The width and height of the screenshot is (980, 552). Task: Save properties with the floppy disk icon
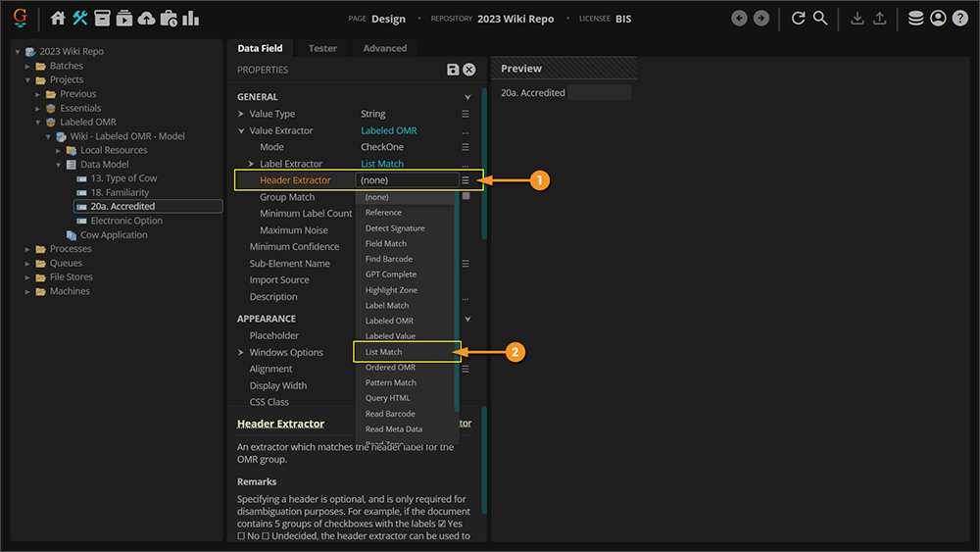[453, 70]
